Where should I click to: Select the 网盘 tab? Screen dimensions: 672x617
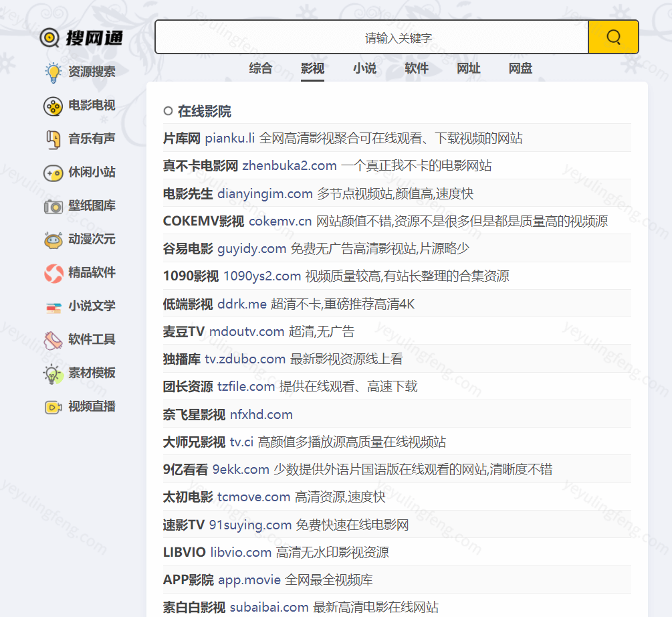520,68
